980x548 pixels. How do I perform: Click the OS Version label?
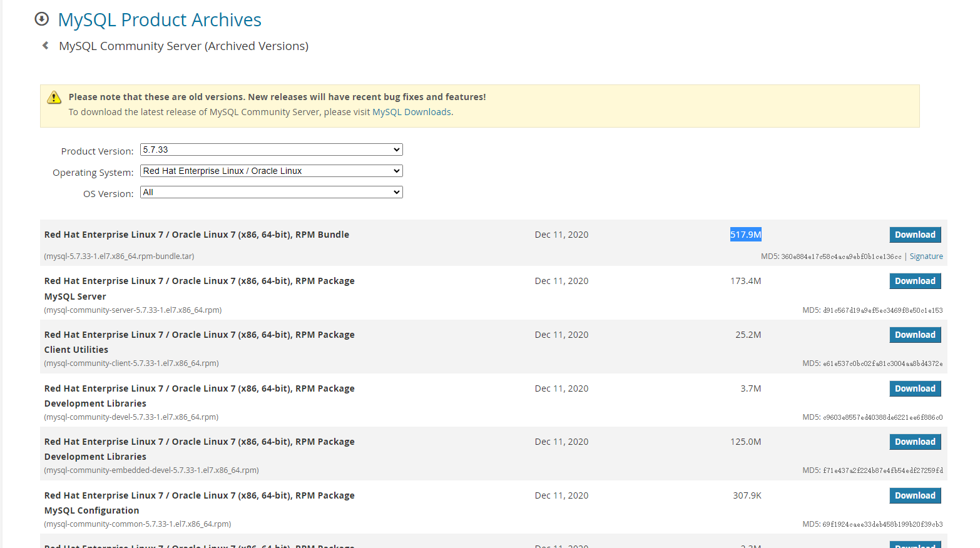point(108,194)
